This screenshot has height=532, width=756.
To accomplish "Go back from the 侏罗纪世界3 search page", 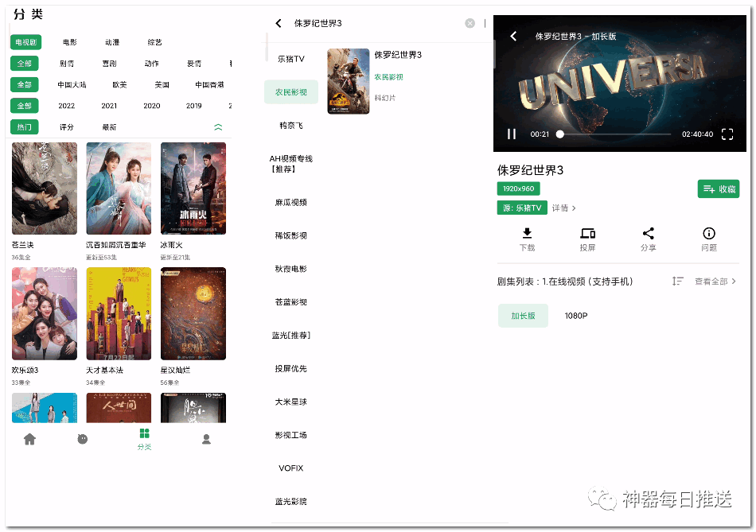I will (x=279, y=23).
